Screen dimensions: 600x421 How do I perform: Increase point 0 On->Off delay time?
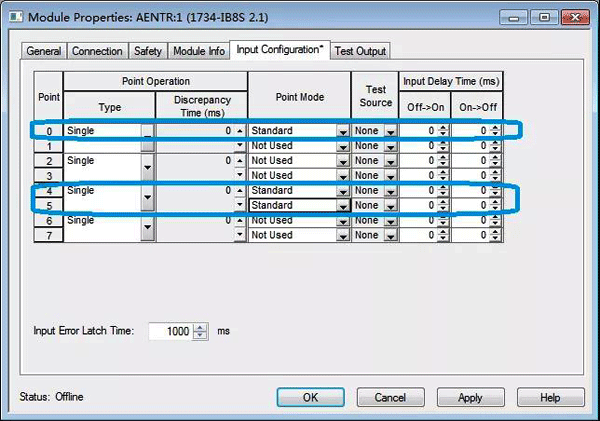pos(494,128)
